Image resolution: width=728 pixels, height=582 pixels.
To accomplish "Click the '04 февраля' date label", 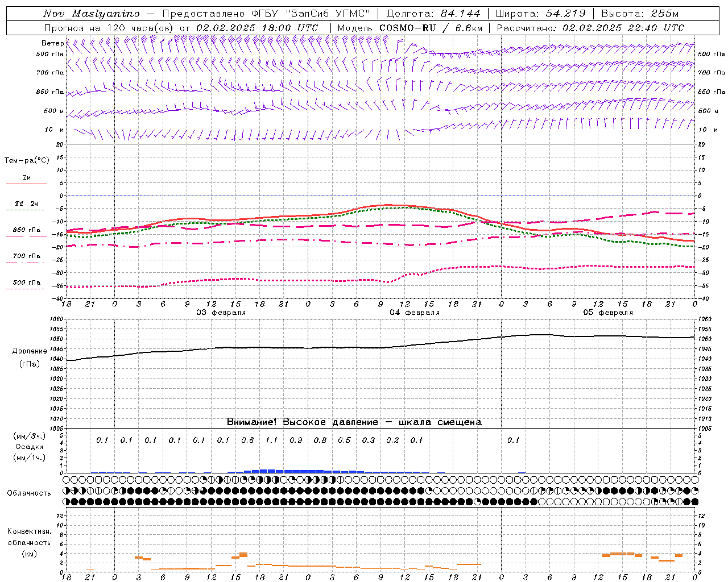I will tap(415, 313).
